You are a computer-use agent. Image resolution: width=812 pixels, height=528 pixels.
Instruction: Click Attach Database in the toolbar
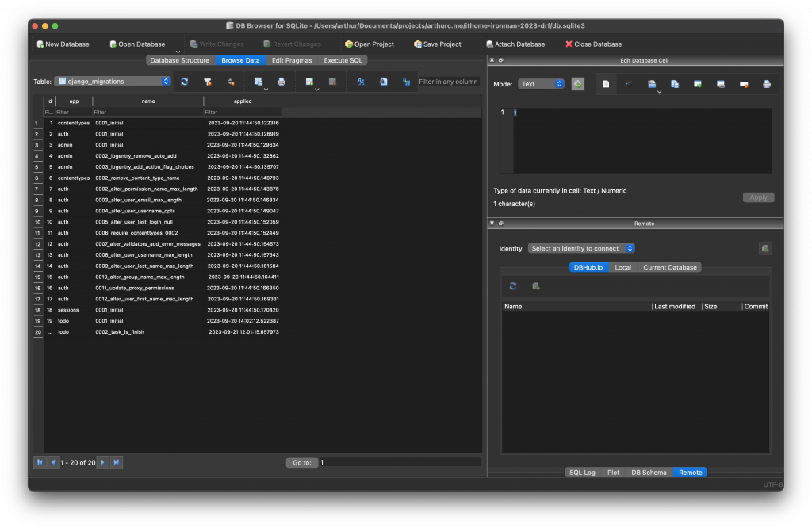515,44
